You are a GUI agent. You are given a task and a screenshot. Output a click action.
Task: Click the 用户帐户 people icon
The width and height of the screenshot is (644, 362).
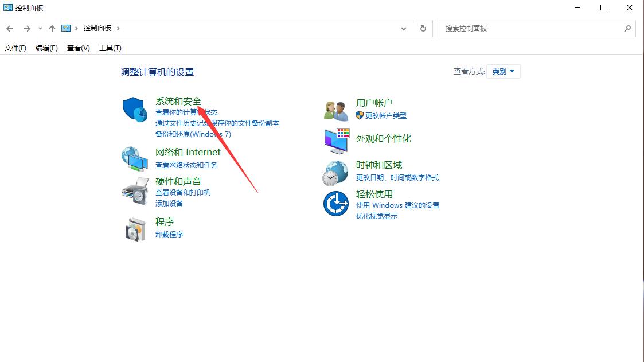tap(336, 110)
